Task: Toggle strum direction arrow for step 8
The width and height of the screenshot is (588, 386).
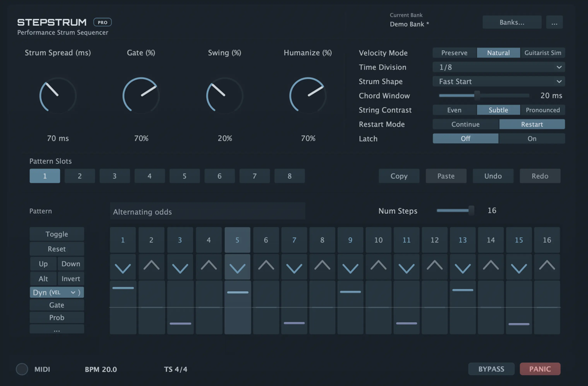Action: point(322,267)
